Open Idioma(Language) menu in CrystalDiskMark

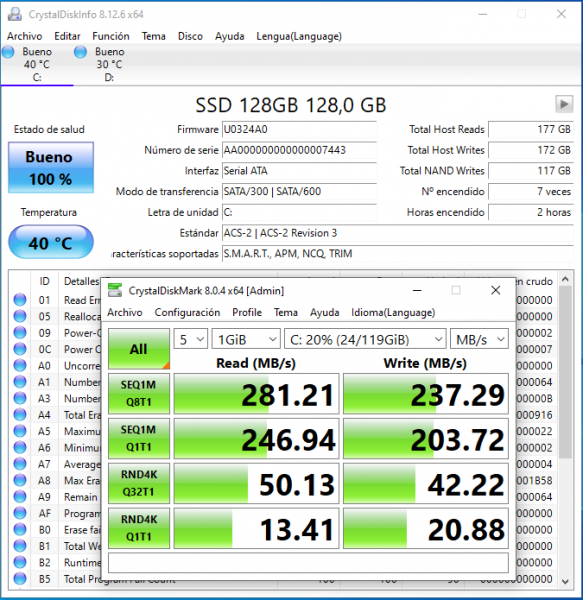393,313
